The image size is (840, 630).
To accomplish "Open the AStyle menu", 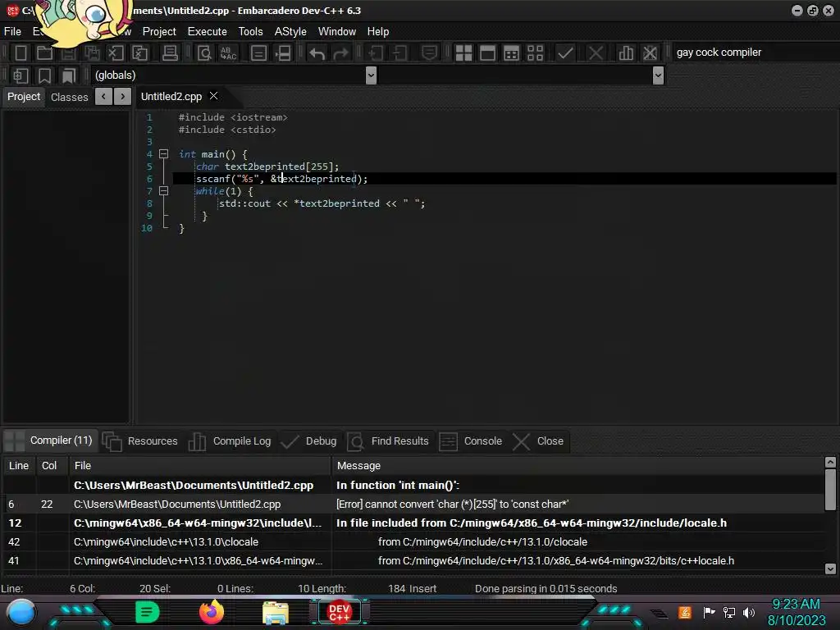I will tap(290, 32).
